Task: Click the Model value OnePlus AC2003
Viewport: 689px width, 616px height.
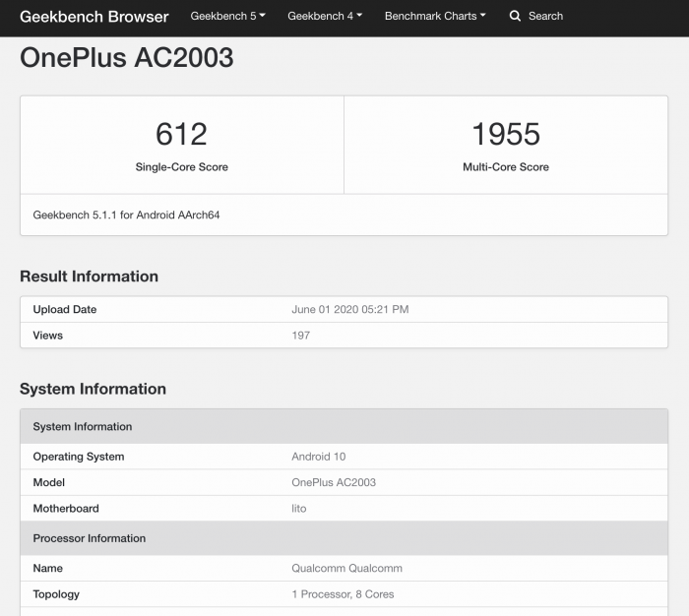Action: [334, 482]
